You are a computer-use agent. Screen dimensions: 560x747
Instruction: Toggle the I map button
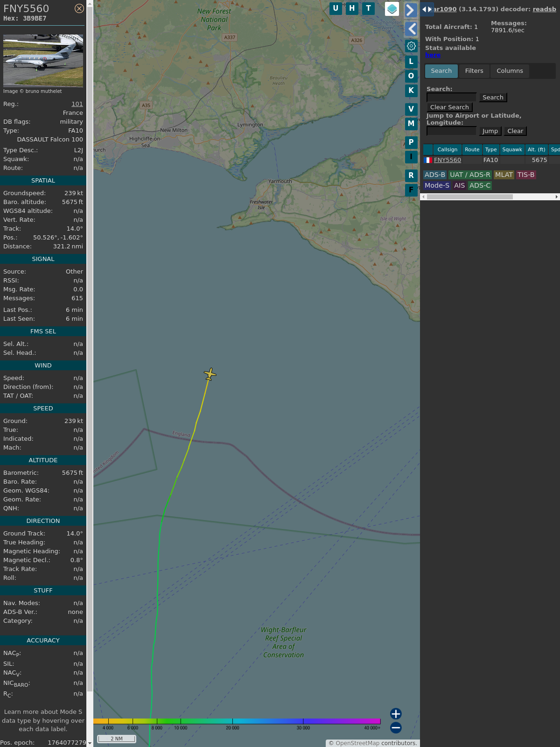coord(411,157)
